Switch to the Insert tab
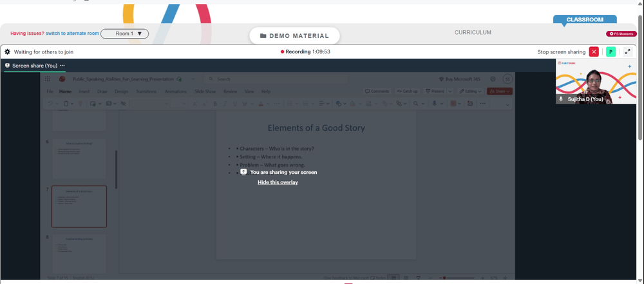 point(84,91)
